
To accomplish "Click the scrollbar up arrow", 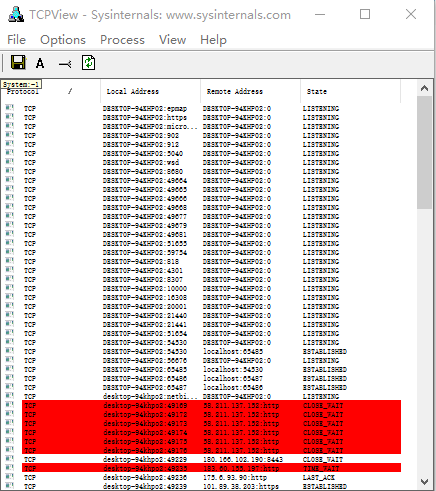I will pyautogui.click(x=424, y=88).
